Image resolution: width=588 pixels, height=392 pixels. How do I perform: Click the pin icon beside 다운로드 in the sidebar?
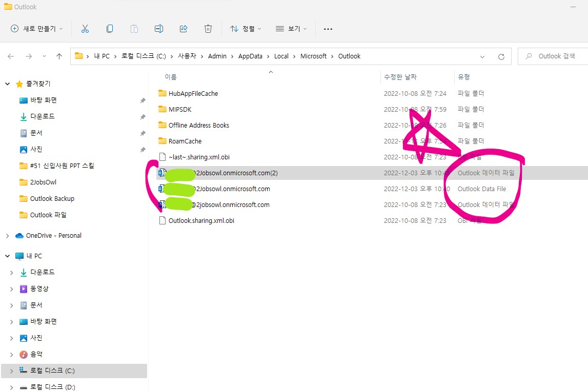pos(143,116)
